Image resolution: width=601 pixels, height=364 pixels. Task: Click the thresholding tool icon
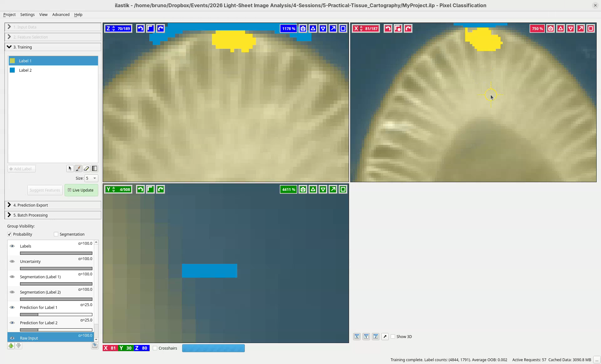coord(95,169)
